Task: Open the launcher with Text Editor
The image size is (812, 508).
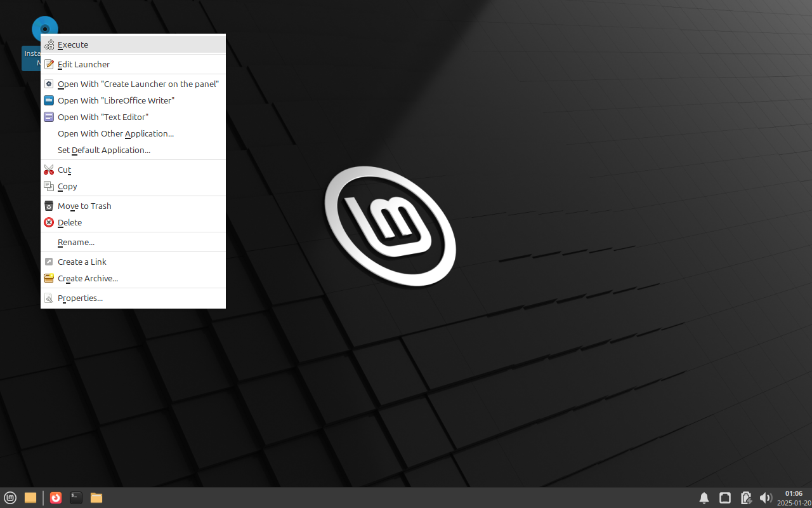Action: point(133,117)
